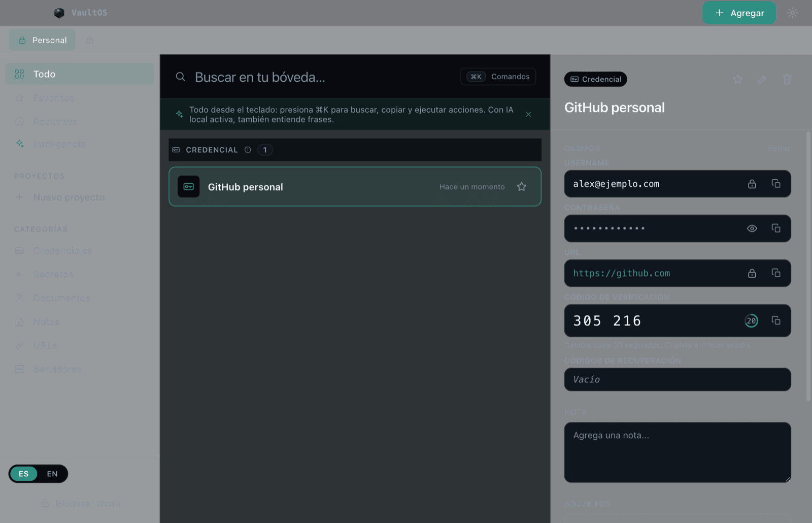Open the ⌘K Comandos palette
The image size is (812, 523).
tap(498, 77)
